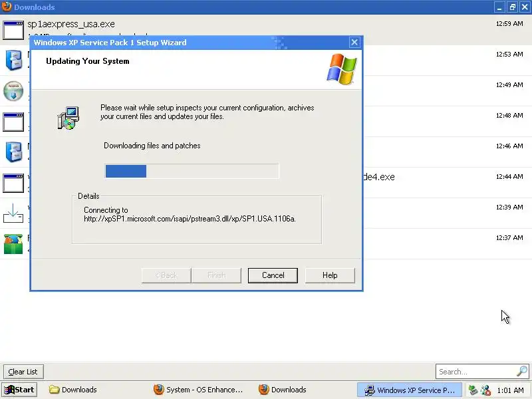
Task: Close the Setup Wizard dialog
Action: tap(354, 43)
